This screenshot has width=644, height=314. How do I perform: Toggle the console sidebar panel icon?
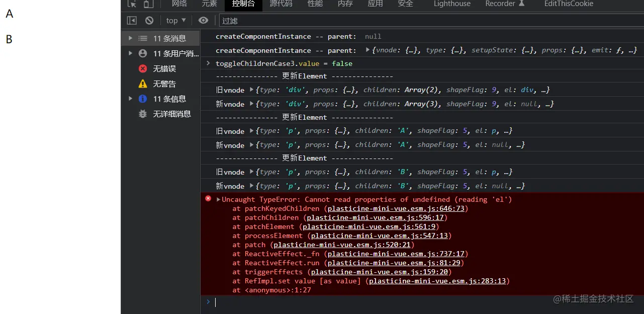point(132,21)
